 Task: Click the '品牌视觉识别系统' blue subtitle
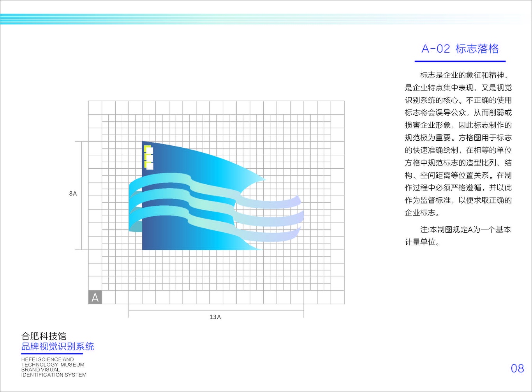[x=58, y=346]
